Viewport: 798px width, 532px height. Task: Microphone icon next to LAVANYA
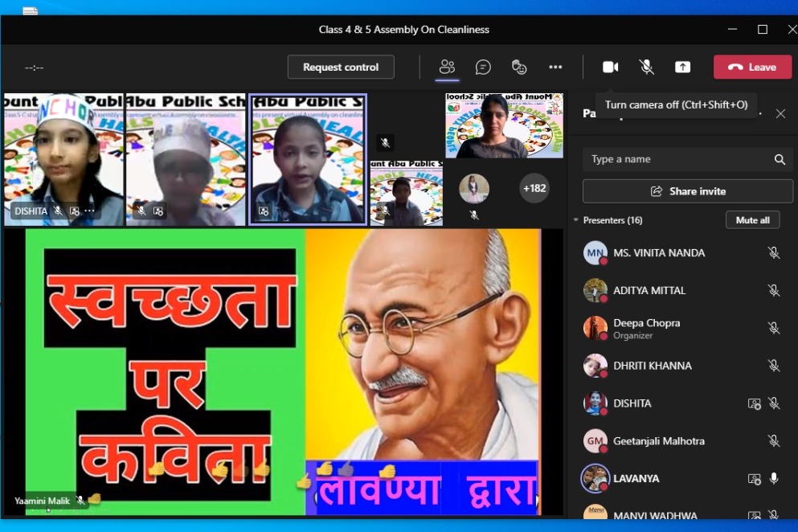coord(774,478)
